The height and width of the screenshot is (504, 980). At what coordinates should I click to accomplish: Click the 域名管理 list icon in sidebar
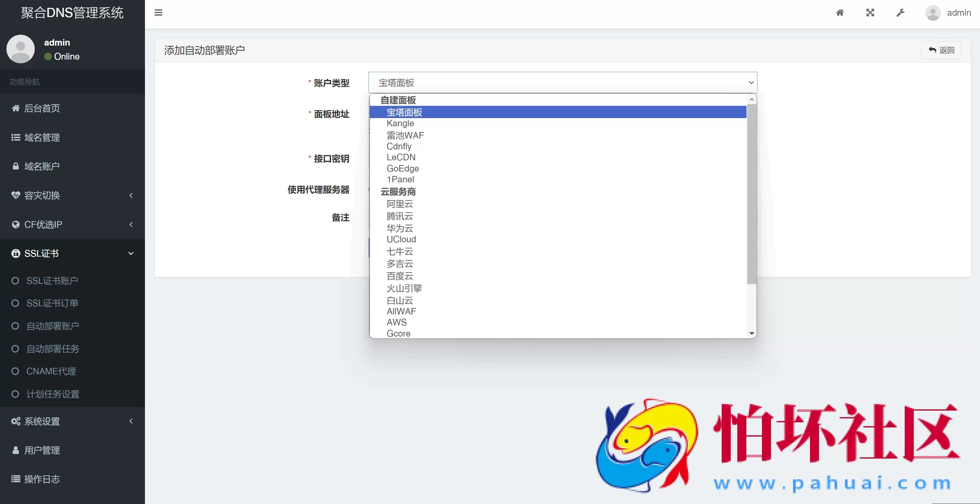tap(16, 137)
